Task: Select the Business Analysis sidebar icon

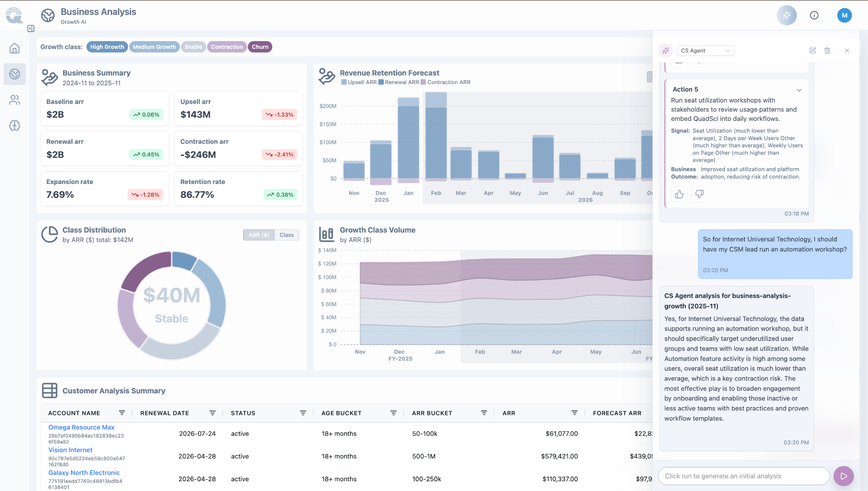Action: [x=14, y=74]
